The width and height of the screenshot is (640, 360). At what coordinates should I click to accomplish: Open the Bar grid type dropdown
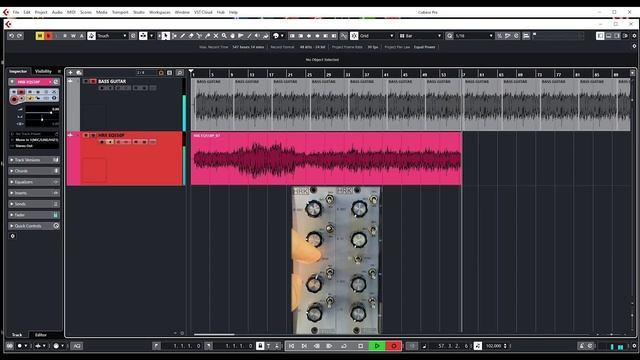[420, 36]
